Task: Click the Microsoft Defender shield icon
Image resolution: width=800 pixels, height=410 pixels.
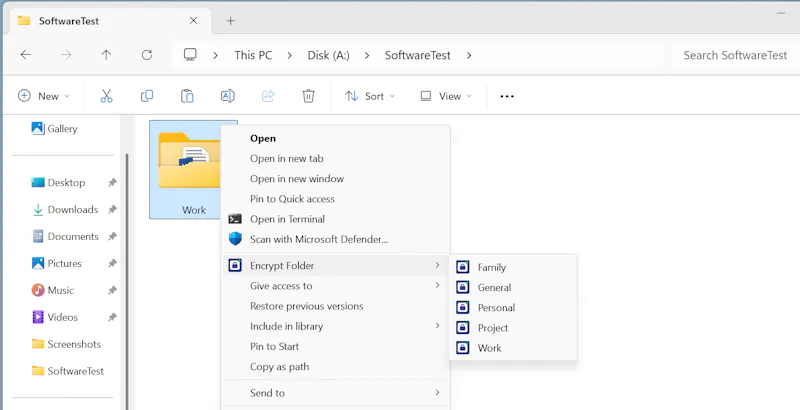Action: point(235,239)
